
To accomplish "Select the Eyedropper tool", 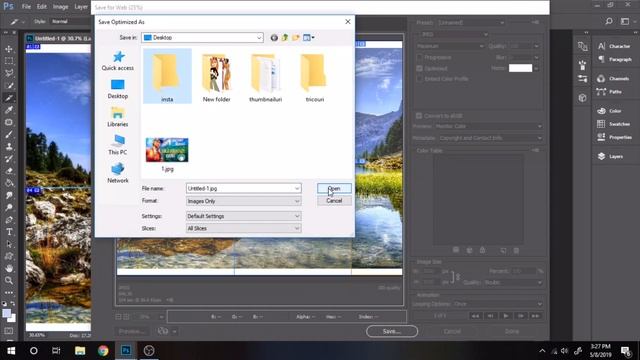I will click(9, 110).
